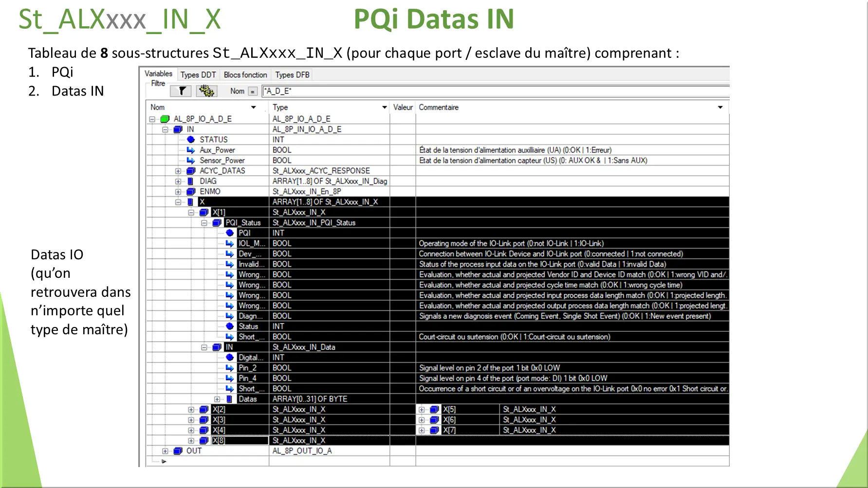Select the Sensor_Power row name

pyautogui.click(x=222, y=161)
